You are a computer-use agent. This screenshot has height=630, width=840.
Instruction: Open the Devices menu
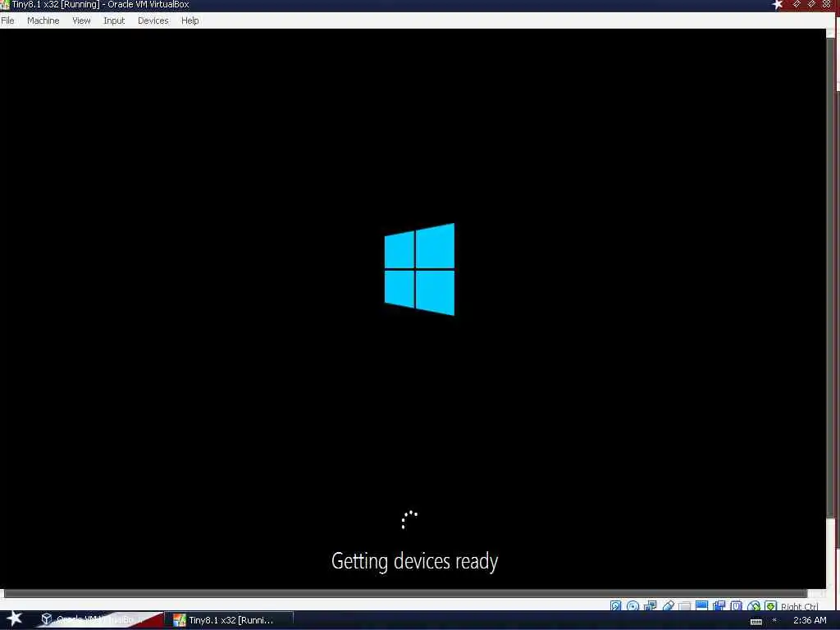153,21
